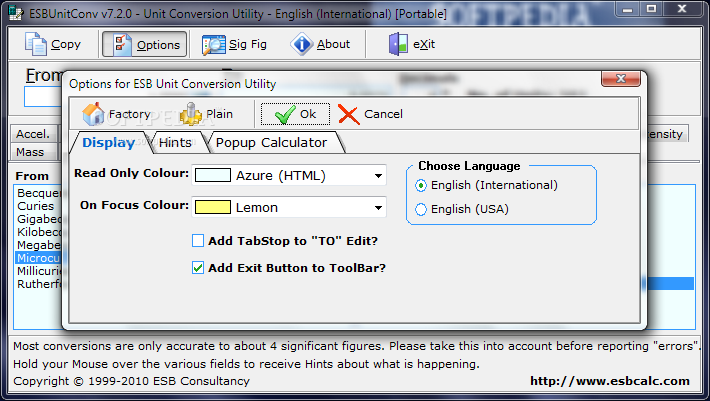Image resolution: width=710 pixels, height=401 pixels.
Task: Switch to the Hints tab
Action: pyautogui.click(x=175, y=143)
